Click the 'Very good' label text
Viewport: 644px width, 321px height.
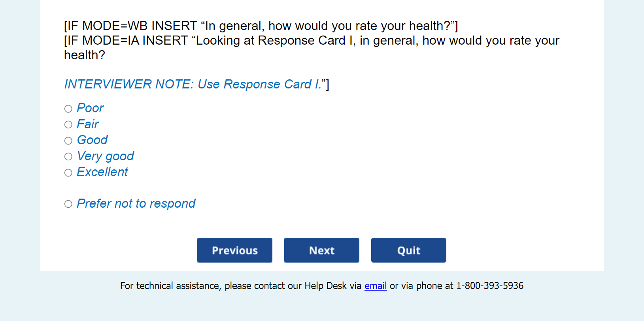(x=106, y=156)
